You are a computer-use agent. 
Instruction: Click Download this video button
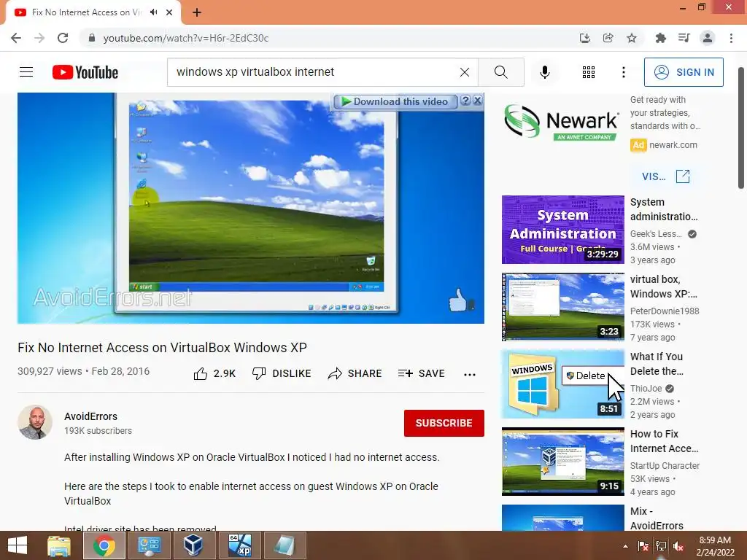(x=395, y=101)
